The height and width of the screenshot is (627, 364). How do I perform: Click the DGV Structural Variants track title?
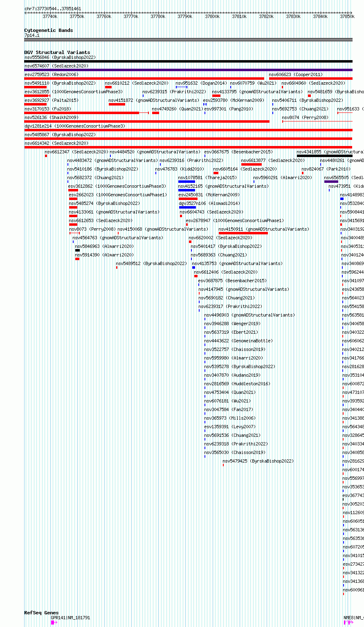(x=57, y=52)
